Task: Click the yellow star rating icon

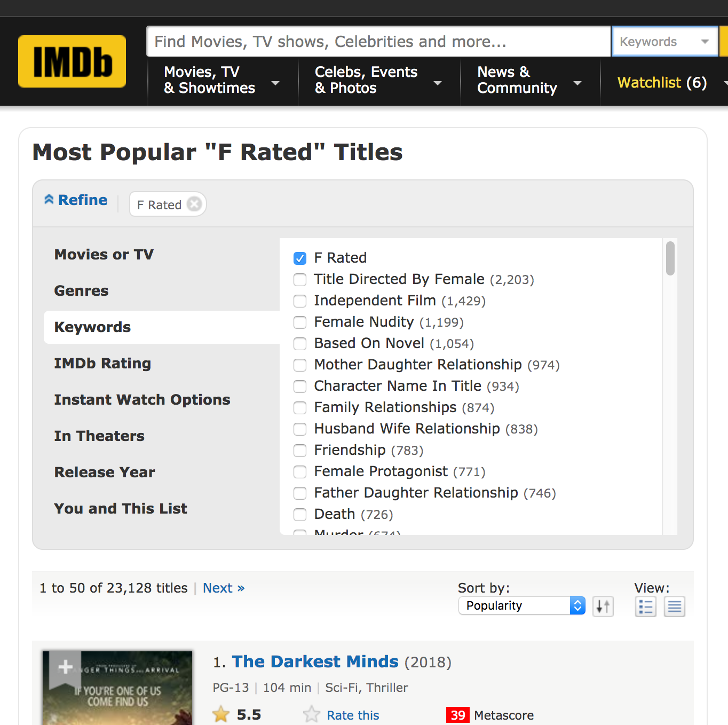Action: [220, 714]
